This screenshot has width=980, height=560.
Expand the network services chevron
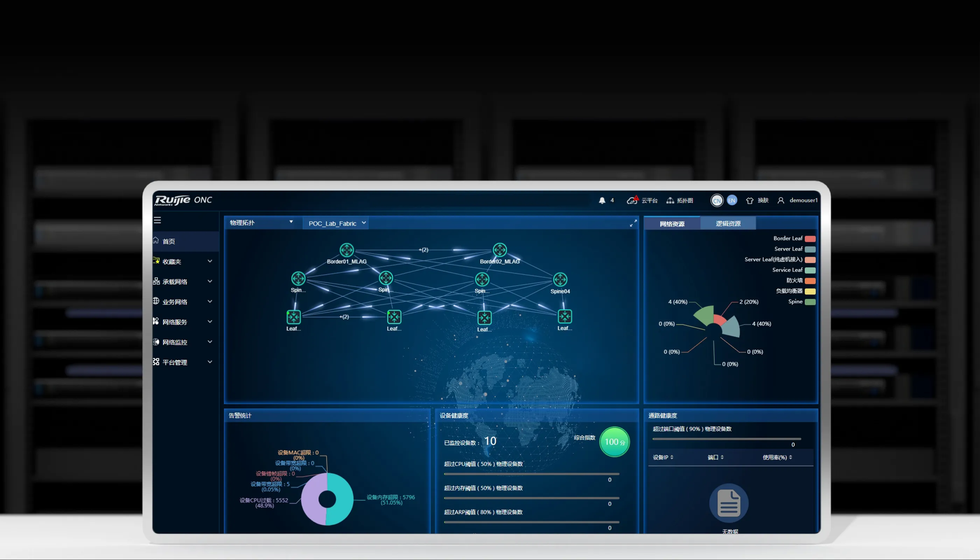pos(210,322)
